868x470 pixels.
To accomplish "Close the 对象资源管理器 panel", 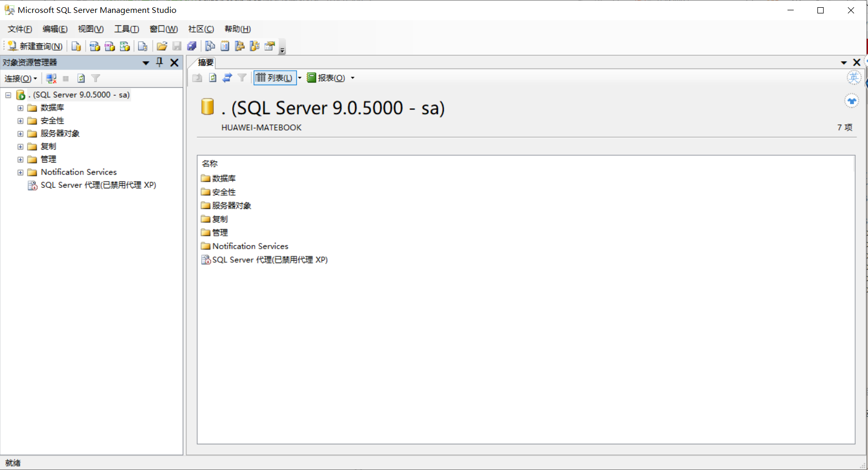I will pos(174,62).
